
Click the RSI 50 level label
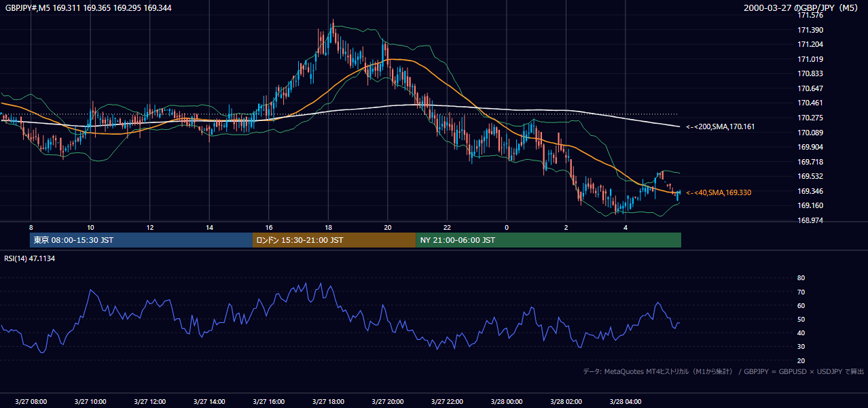pyautogui.click(x=801, y=319)
